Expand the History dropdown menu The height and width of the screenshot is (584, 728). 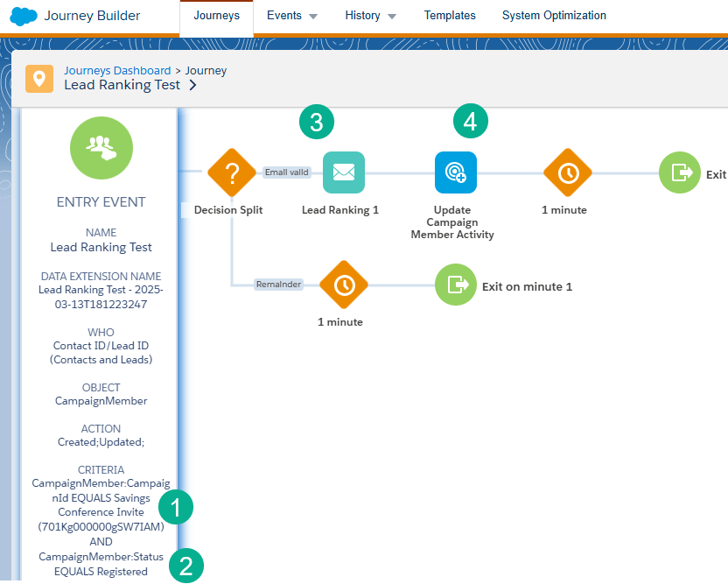tap(370, 16)
